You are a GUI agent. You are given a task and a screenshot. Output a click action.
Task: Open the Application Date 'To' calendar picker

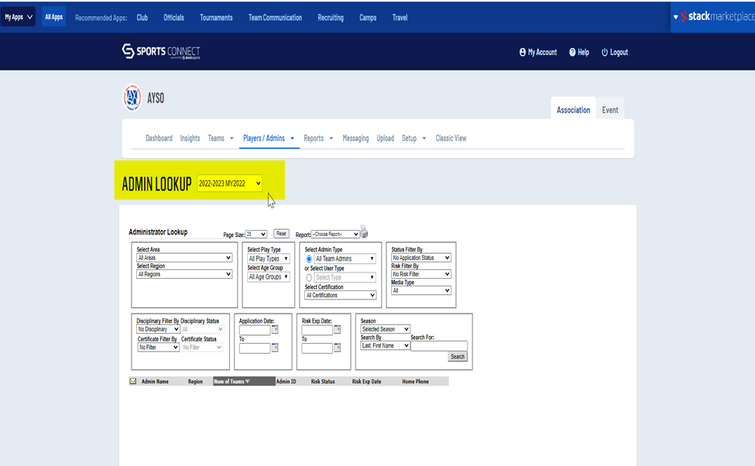click(275, 348)
